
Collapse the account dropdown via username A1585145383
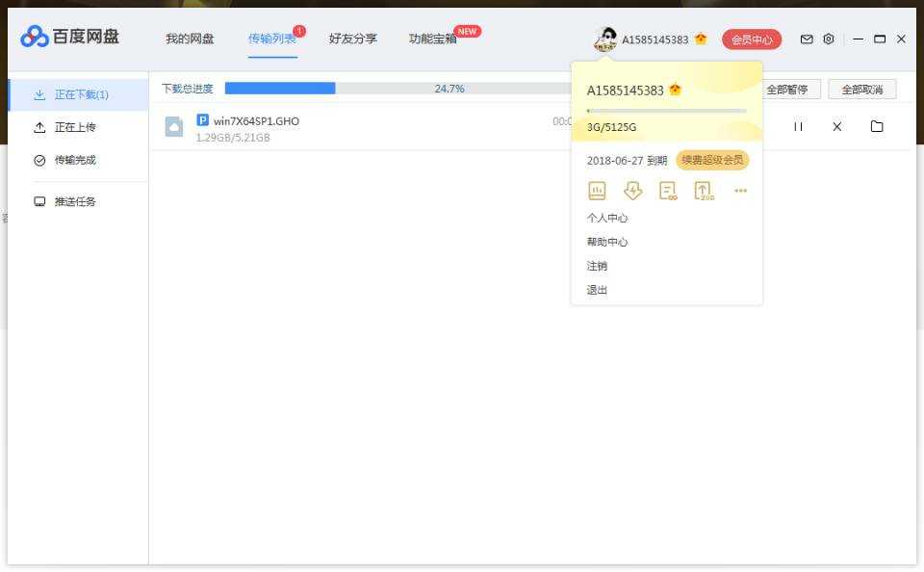click(x=654, y=39)
